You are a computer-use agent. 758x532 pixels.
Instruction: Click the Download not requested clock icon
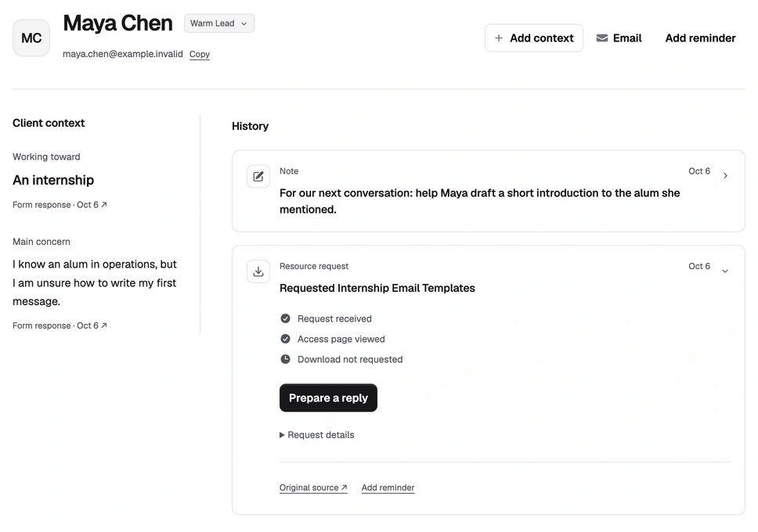(x=285, y=359)
